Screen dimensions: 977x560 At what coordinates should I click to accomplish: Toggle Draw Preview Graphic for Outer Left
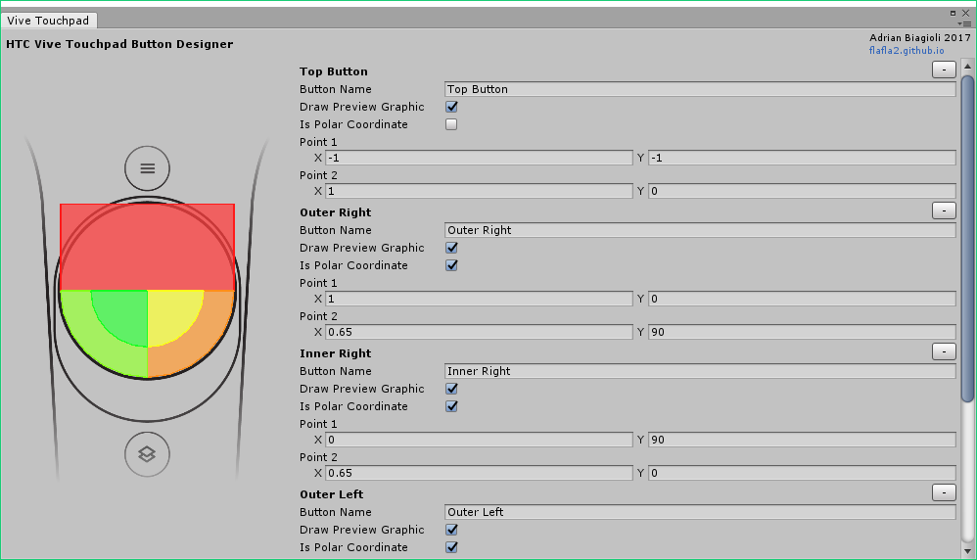click(451, 529)
